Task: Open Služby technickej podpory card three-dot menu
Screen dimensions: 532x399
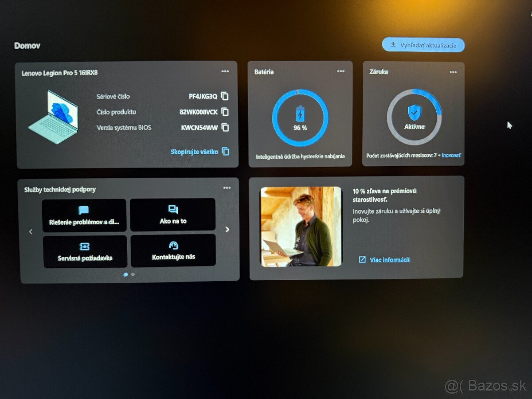Action: (227, 188)
